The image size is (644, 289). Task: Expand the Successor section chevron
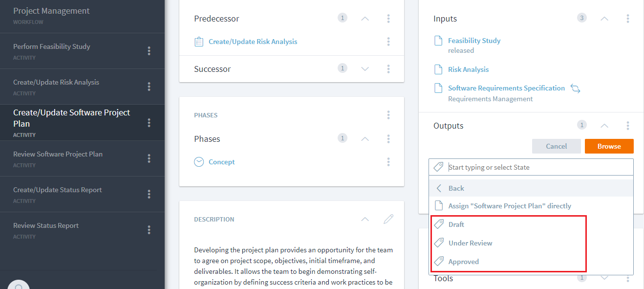pyautogui.click(x=365, y=69)
